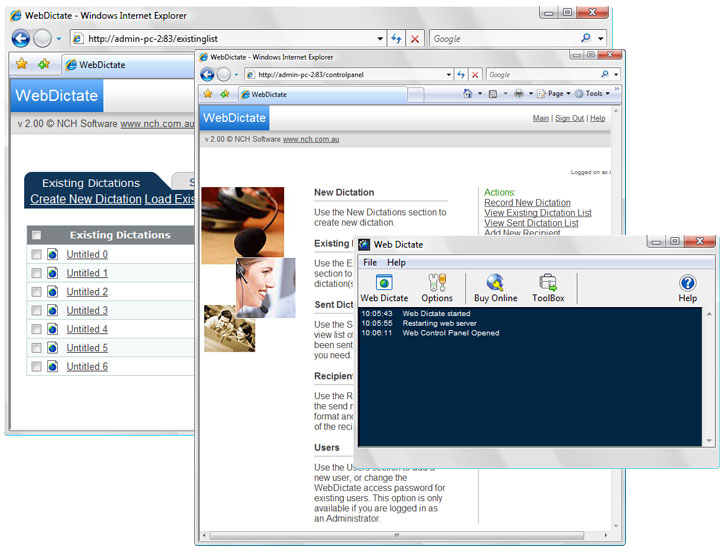Click the file icon beside Untitled 0
The height and width of the screenshot is (556, 727).
[52, 254]
